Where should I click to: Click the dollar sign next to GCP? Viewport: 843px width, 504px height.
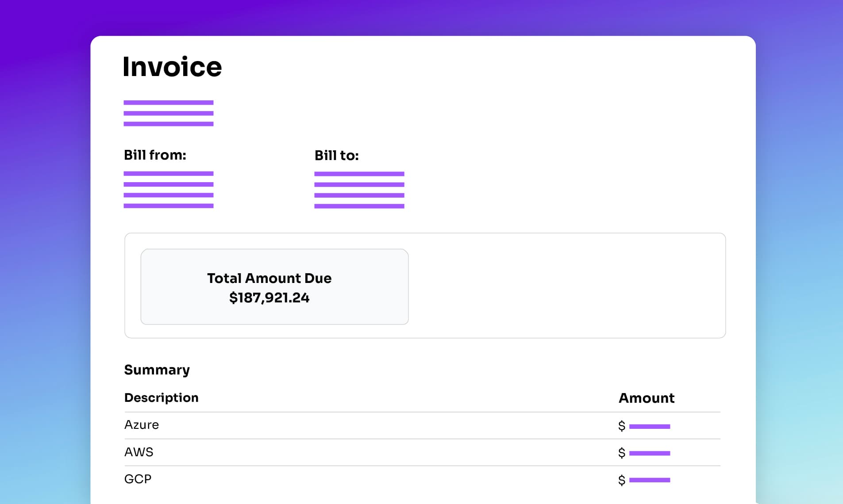point(621,480)
